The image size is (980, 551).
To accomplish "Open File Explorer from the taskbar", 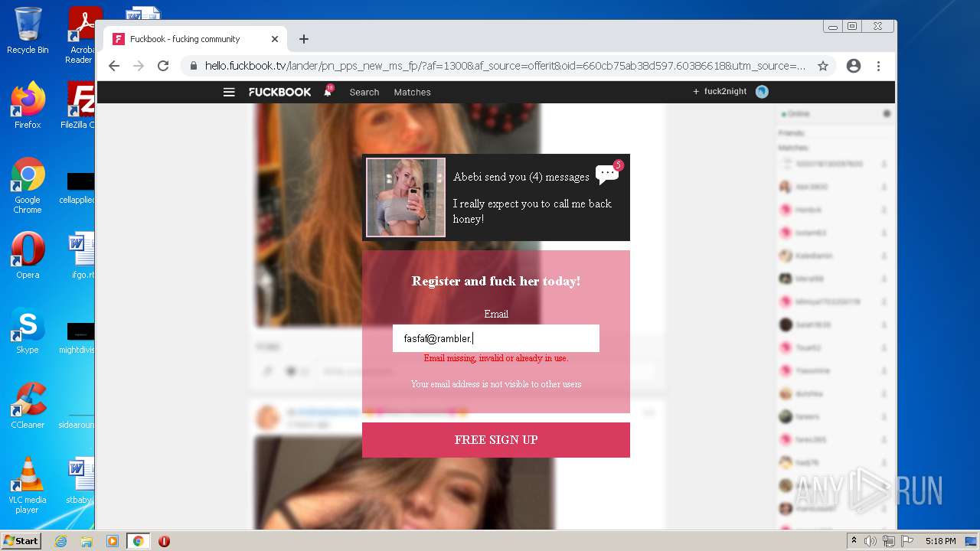I will 87,541.
